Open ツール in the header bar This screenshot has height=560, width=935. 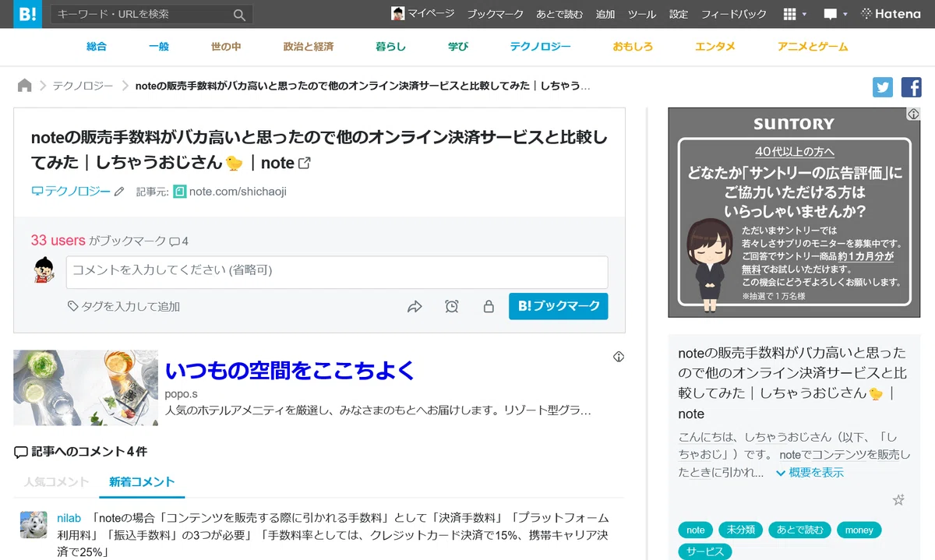point(642,14)
